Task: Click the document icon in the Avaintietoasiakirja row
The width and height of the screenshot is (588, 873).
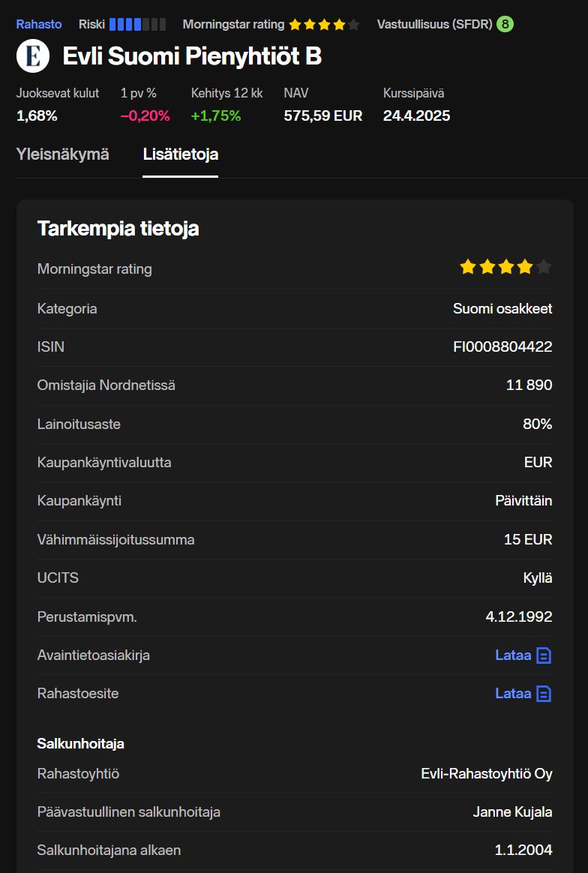Action: click(544, 655)
